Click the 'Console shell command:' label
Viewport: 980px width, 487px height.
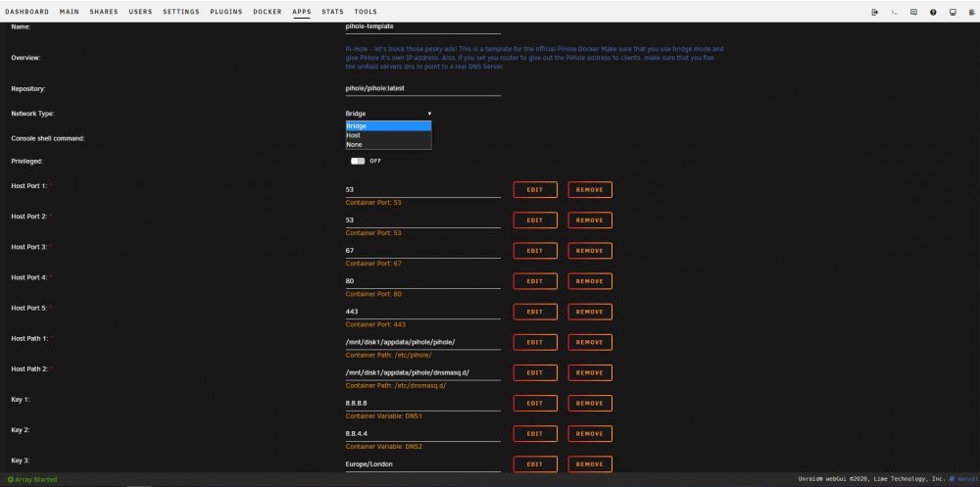click(x=48, y=138)
